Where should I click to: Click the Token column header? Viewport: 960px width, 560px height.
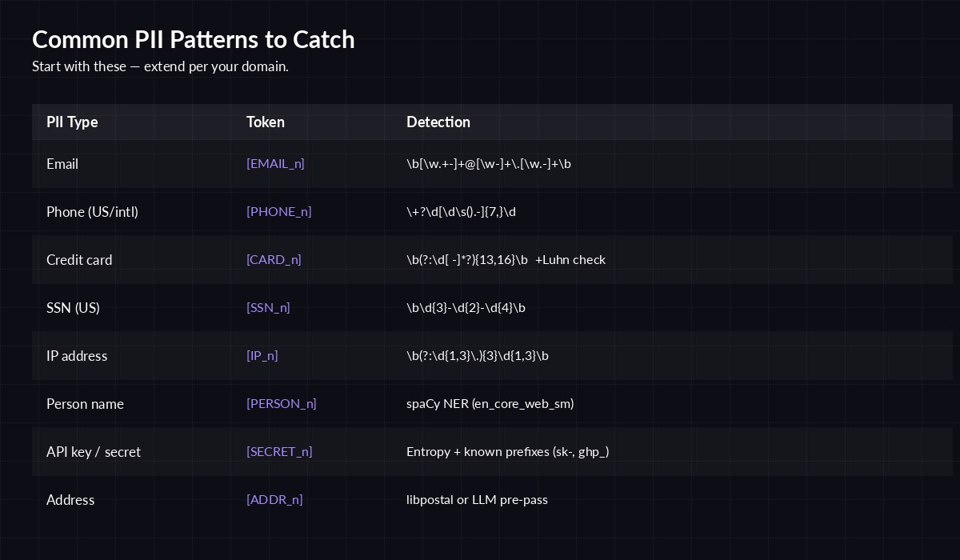(x=265, y=122)
